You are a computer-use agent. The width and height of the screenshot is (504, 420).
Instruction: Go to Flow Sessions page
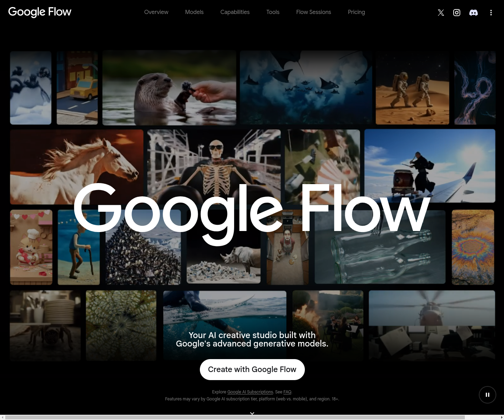click(314, 12)
